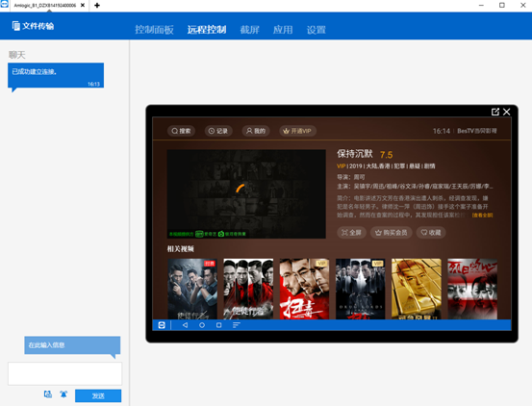
Task: Click the 发送 send button
Action: [x=98, y=395]
